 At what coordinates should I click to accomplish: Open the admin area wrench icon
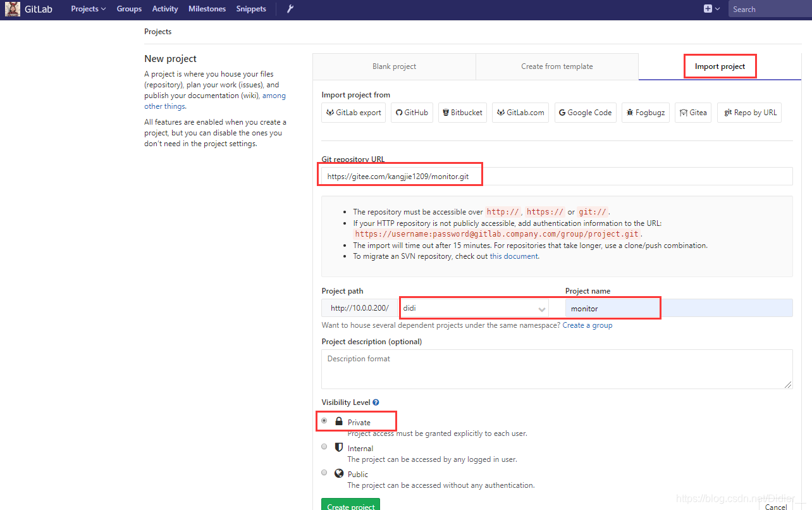coord(290,9)
